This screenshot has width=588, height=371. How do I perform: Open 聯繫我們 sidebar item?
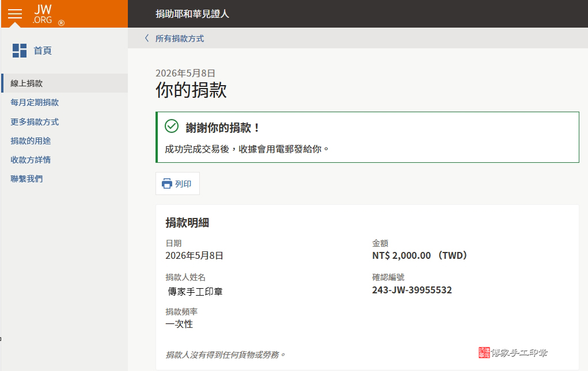point(26,179)
